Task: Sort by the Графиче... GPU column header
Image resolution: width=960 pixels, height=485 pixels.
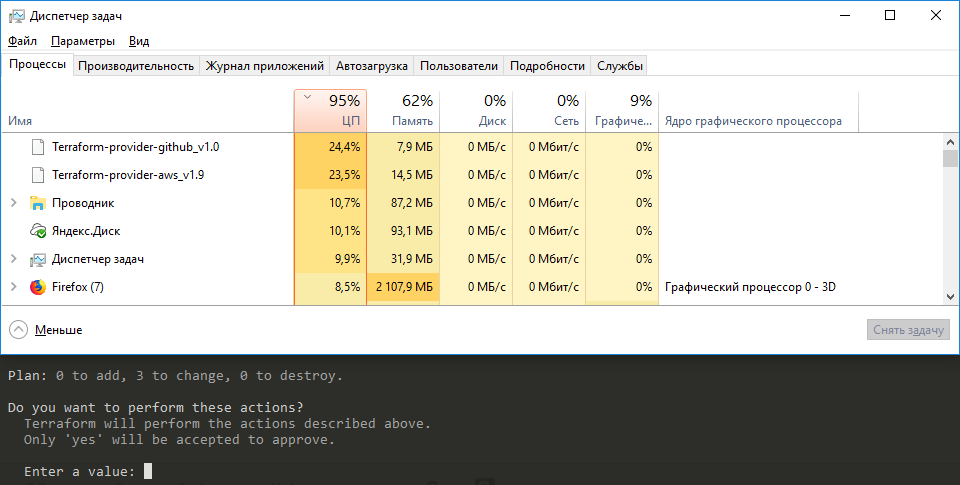Action: [x=622, y=111]
